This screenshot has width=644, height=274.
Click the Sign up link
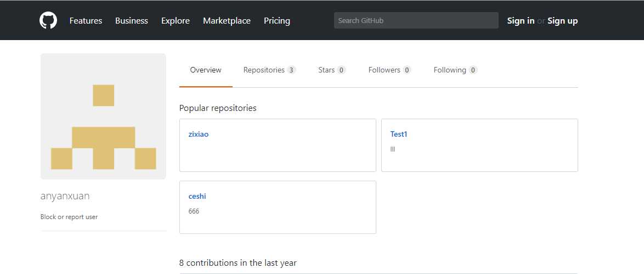click(562, 21)
